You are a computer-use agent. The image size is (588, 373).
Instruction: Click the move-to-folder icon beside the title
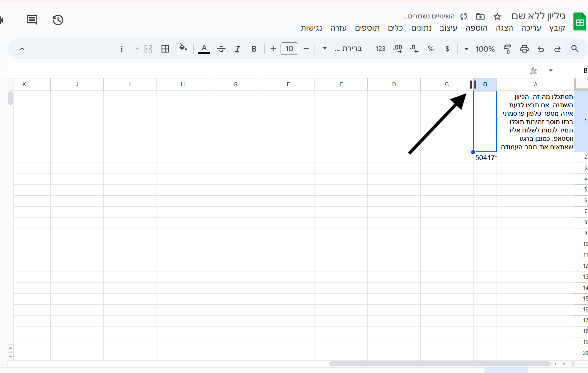click(480, 16)
